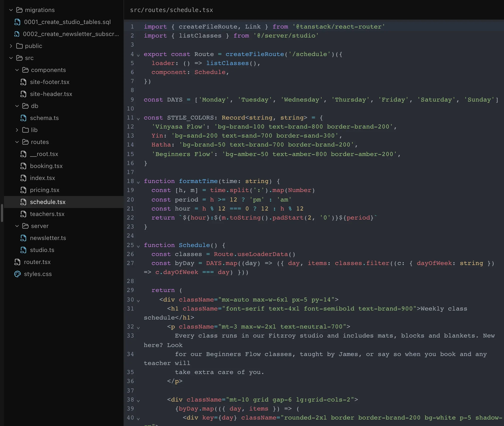
Task: Click the booking.tsx file icon
Action: (23, 166)
